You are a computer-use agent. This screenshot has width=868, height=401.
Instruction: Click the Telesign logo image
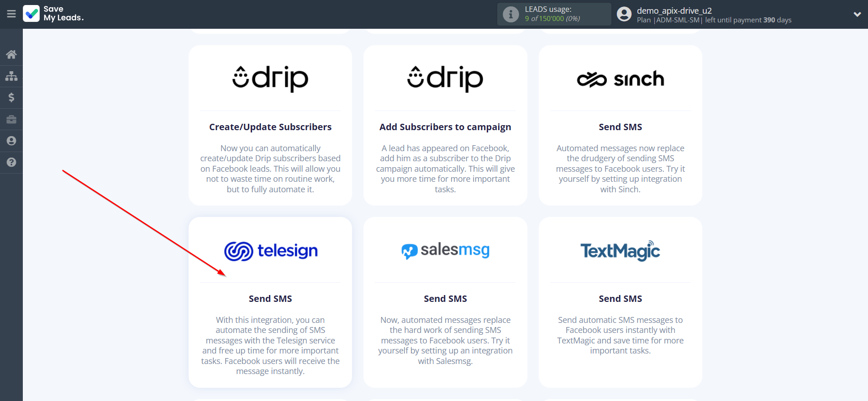[x=271, y=251]
